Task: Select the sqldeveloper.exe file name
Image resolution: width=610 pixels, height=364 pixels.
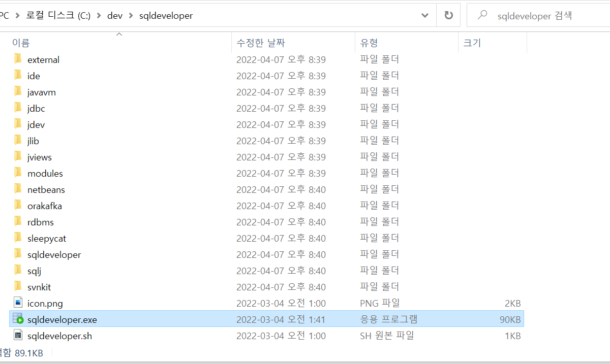Action: (62, 319)
